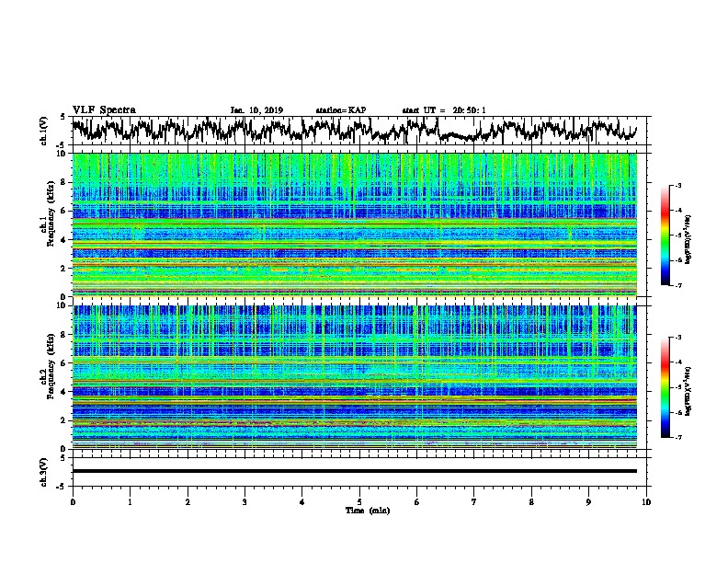Click time axis tick label "7"
Image resolution: width=728 pixels, height=563 pixels.
tap(474, 502)
